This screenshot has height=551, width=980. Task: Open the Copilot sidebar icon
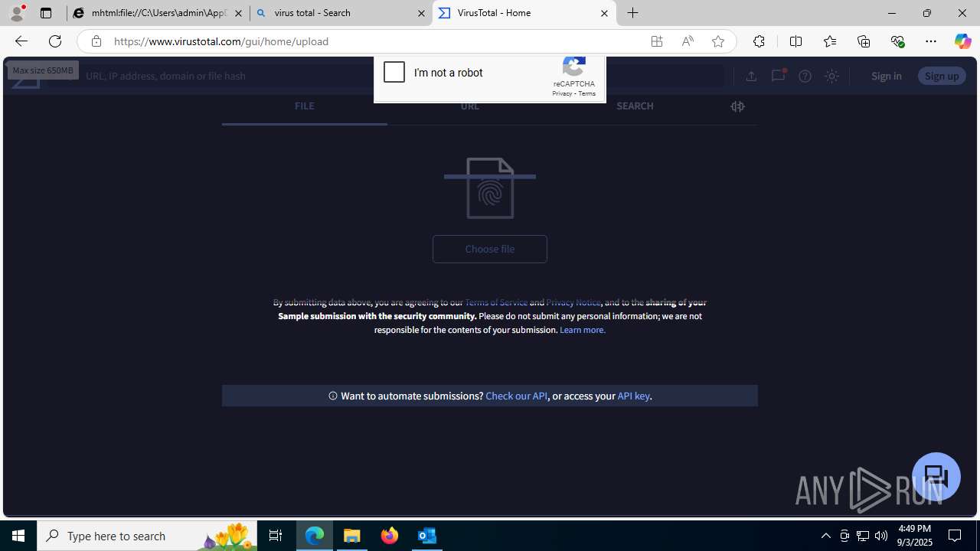click(962, 41)
